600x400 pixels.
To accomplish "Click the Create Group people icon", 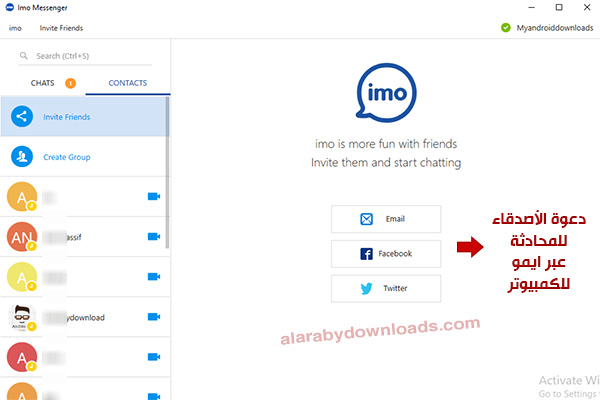I will [22, 157].
